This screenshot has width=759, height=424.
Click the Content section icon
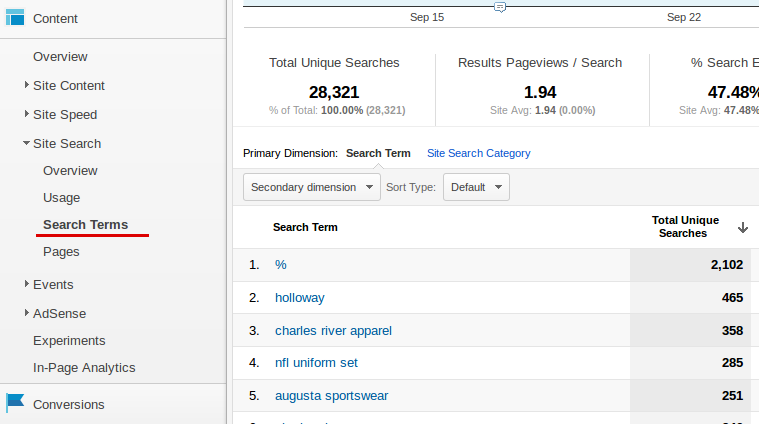15,18
